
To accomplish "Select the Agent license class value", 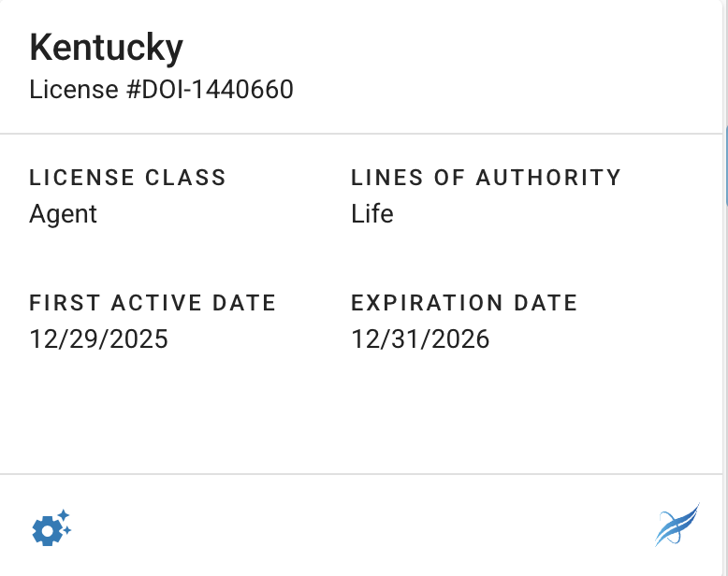I will point(64,214).
